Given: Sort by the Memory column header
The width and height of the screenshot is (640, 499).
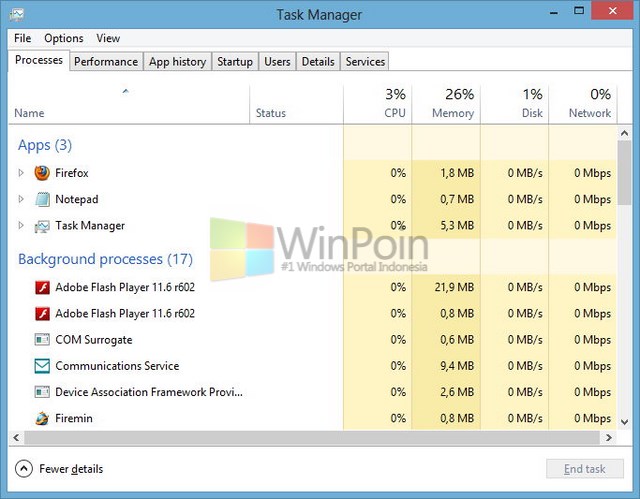Looking at the screenshot, I should click(446, 104).
